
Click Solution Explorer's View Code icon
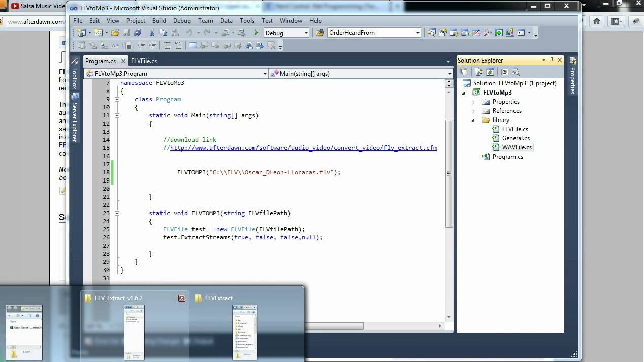[504, 72]
